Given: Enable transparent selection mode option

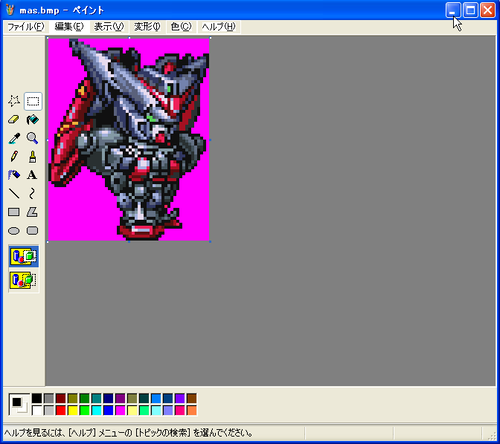Looking at the screenshot, I should click(x=24, y=280).
